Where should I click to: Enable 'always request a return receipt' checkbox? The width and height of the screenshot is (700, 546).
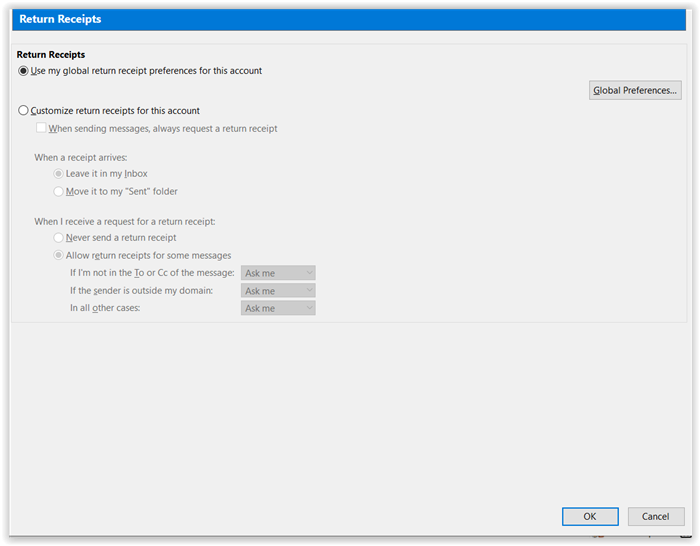pos(41,128)
